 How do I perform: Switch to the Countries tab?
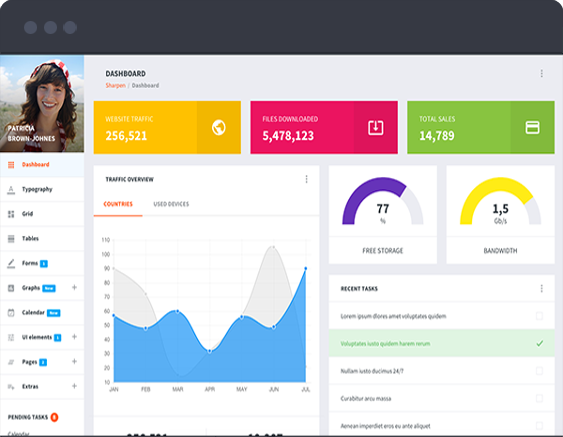118,204
